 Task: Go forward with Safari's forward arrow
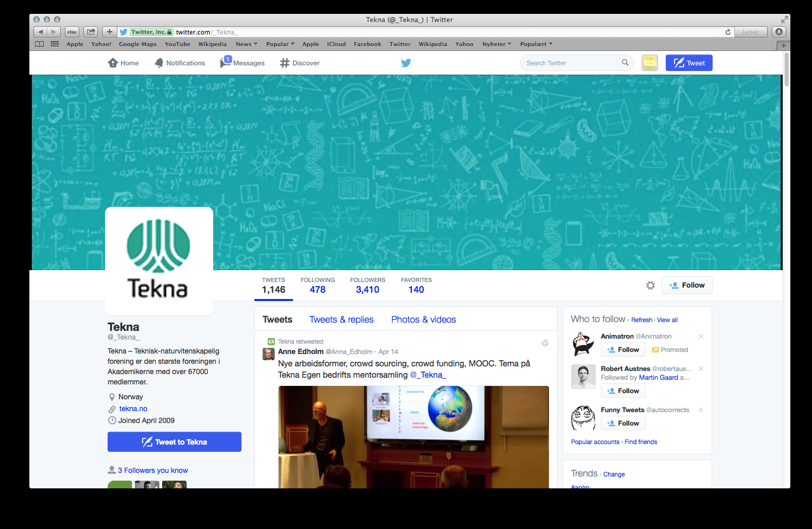pos(54,32)
